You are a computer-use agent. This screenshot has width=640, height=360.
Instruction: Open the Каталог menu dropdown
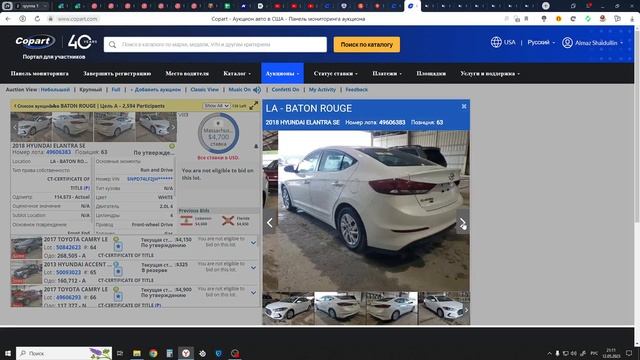(237, 73)
